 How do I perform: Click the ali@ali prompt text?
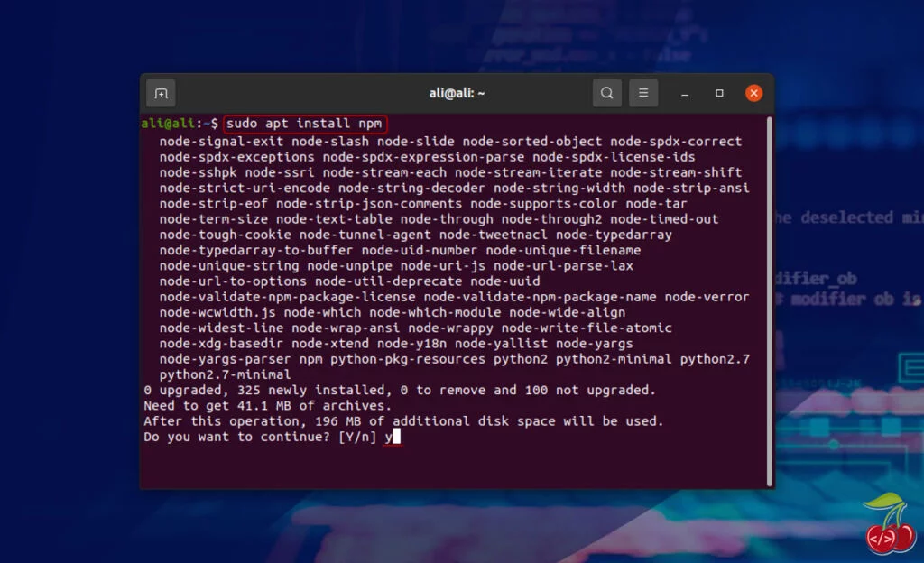pos(167,123)
